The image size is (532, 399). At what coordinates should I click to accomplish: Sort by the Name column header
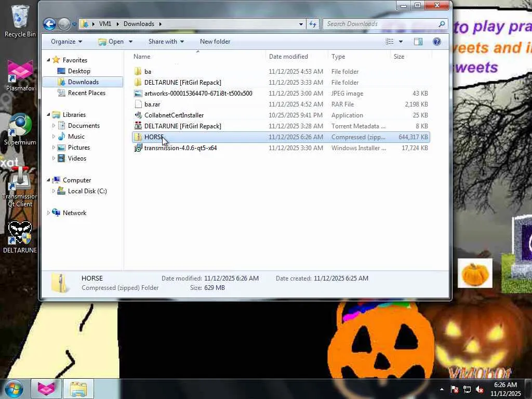198,57
